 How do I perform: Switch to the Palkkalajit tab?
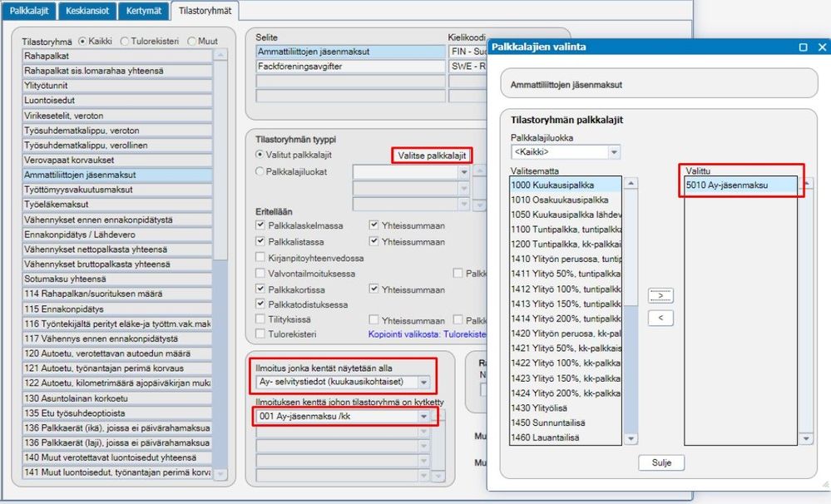click(x=29, y=10)
